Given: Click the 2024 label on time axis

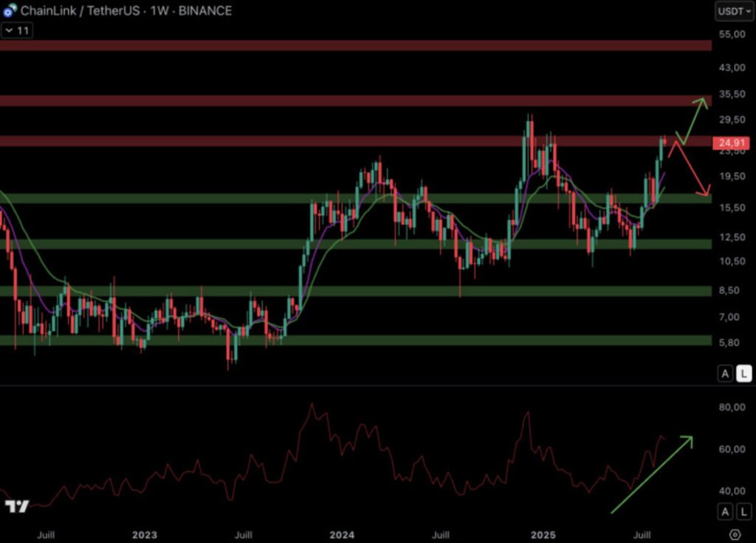Looking at the screenshot, I should click(342, 534).
